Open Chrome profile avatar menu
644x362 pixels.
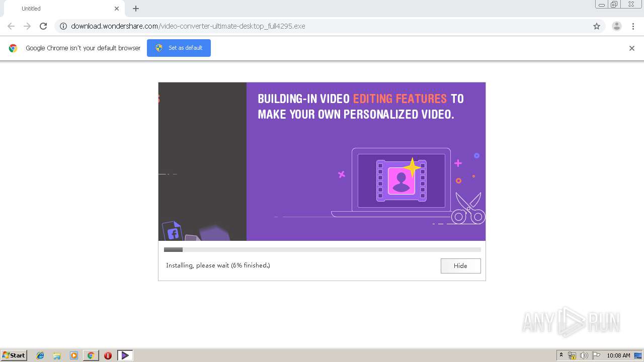coord(616,26)
